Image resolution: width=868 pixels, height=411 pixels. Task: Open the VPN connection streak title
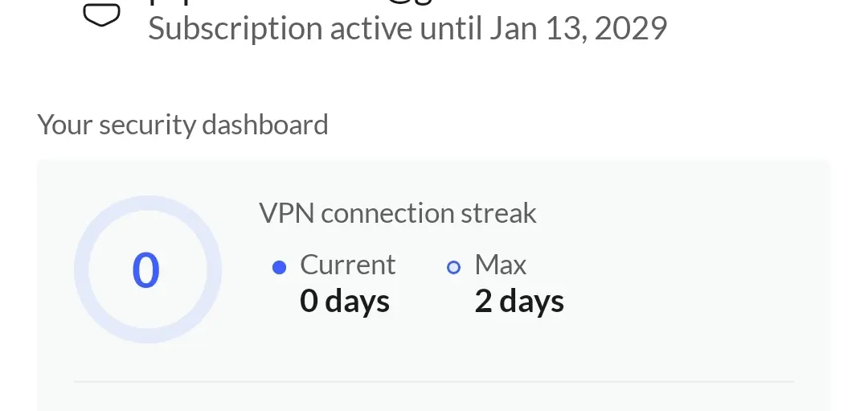(x=398, y=213)
